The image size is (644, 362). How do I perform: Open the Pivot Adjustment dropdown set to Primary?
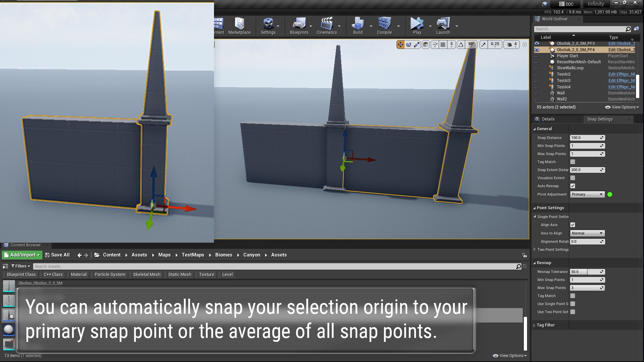(x=587, y=194)
